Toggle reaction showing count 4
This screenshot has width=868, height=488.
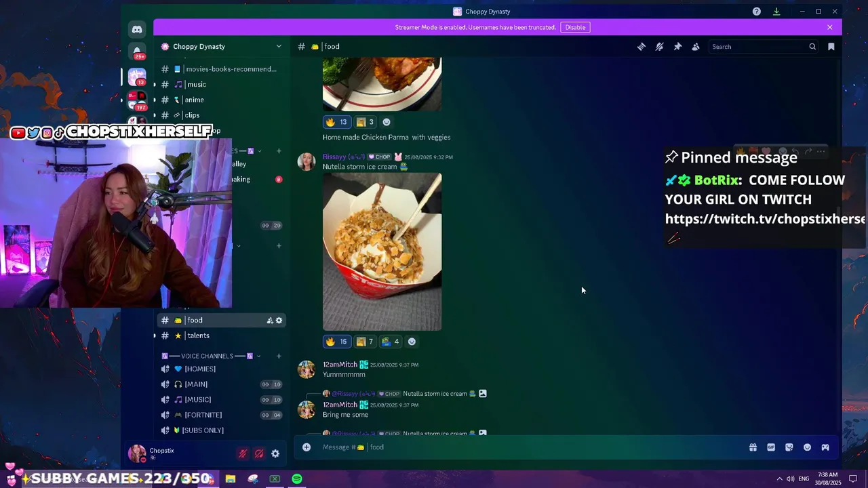point(391,342)
